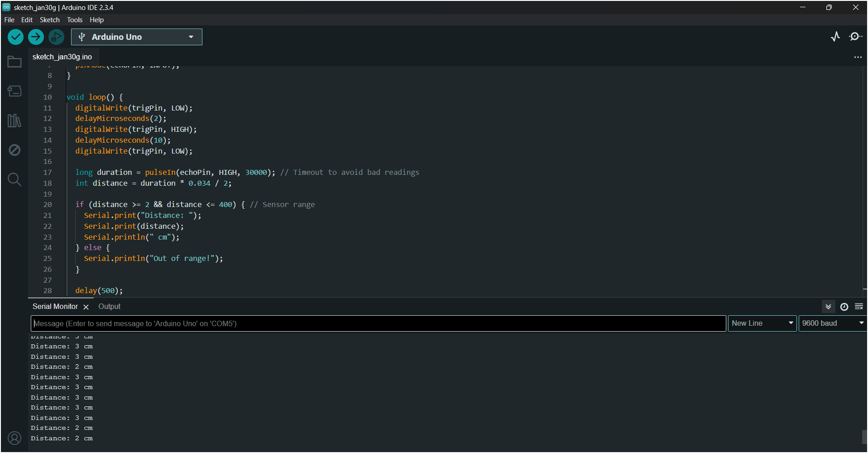Switch to the Output tab
Screen dimensions: 868x453
click(110, 307)
